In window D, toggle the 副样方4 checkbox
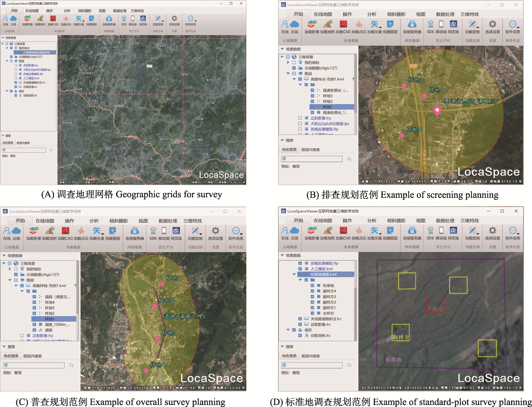The height and width of the screenshot is (407, 532). 312,291
